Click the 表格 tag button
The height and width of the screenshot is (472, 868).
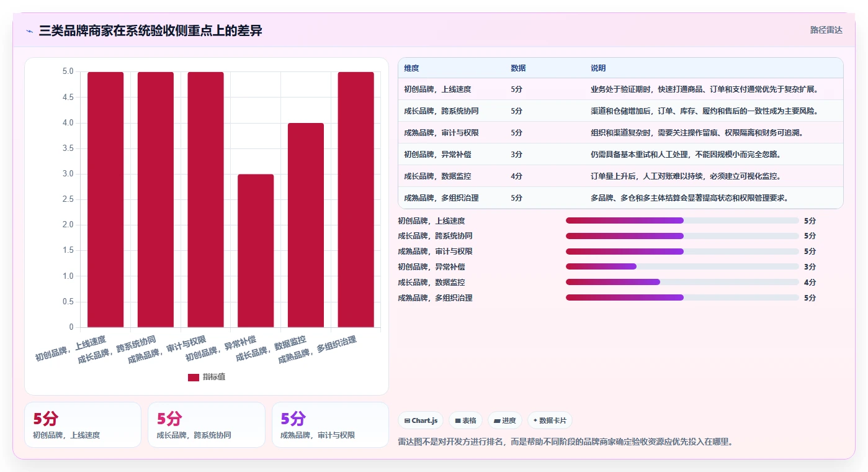pos(465,420)
